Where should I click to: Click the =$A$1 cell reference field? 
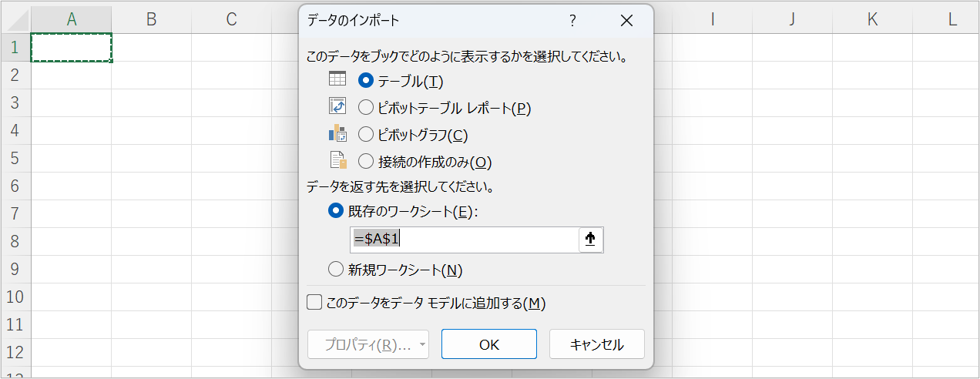464,240
